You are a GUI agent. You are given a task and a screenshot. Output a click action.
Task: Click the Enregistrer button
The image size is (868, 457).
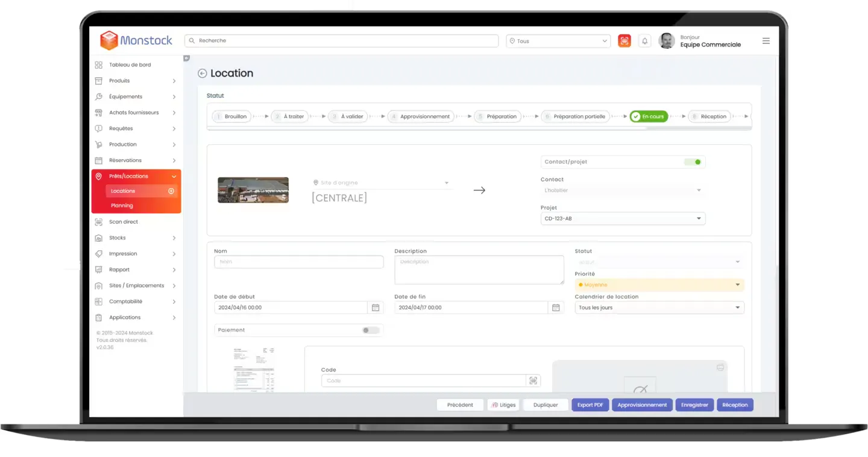point(694,405)
